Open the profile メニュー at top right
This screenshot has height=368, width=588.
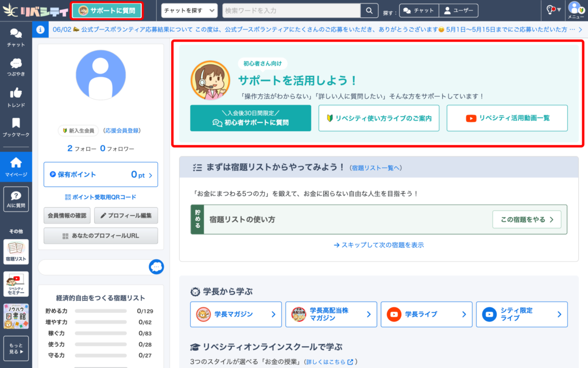point(575,10)
